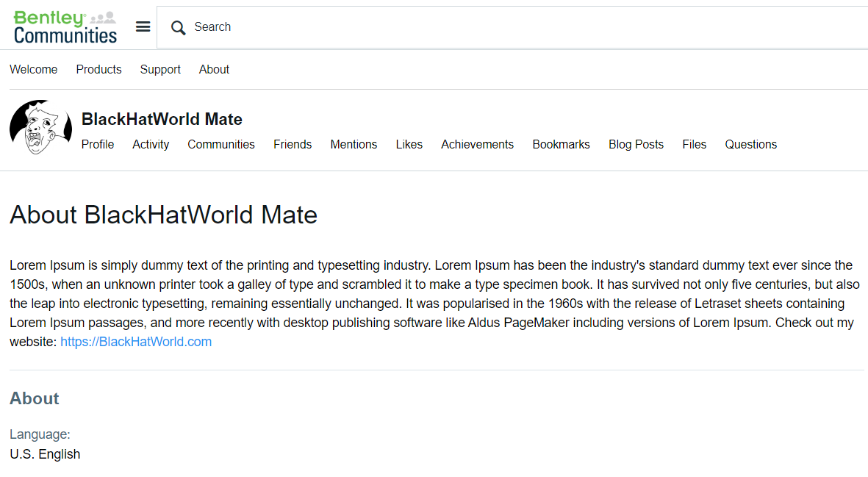This screenshot has width=868, height=477.
Task: Open the Blog Posts tab
Action: coord(636,145)
